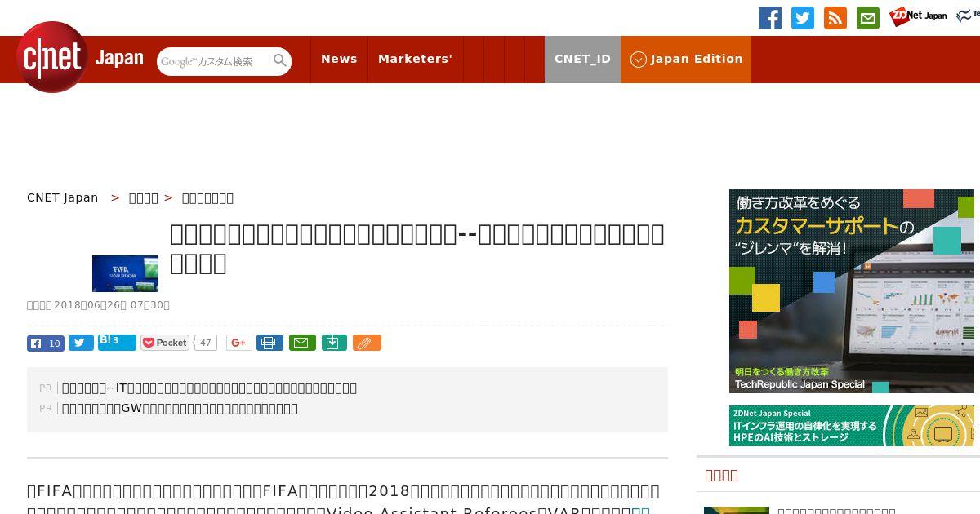The width and height of the screenshot is (980, 514).
Task: Open the Twitter icon in the top bar
Action: tap(803, 18)
